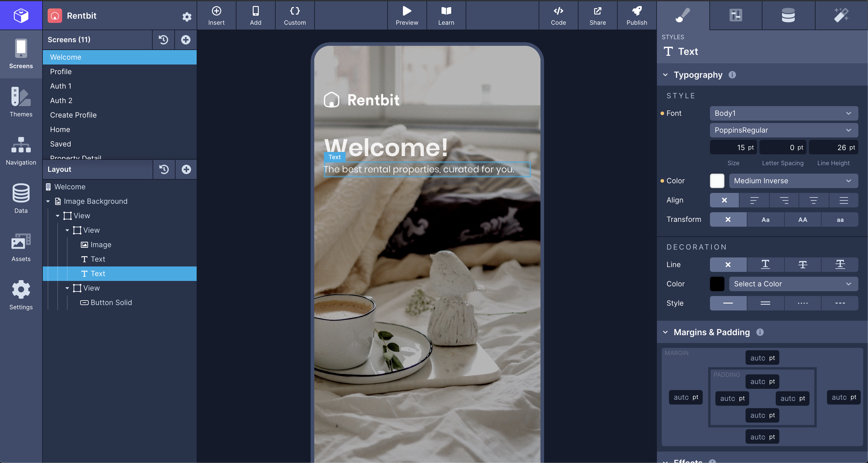Collapse the Image Background tree node
The image size is (868, 463).
pyautogui.click(x=48, y=201)
